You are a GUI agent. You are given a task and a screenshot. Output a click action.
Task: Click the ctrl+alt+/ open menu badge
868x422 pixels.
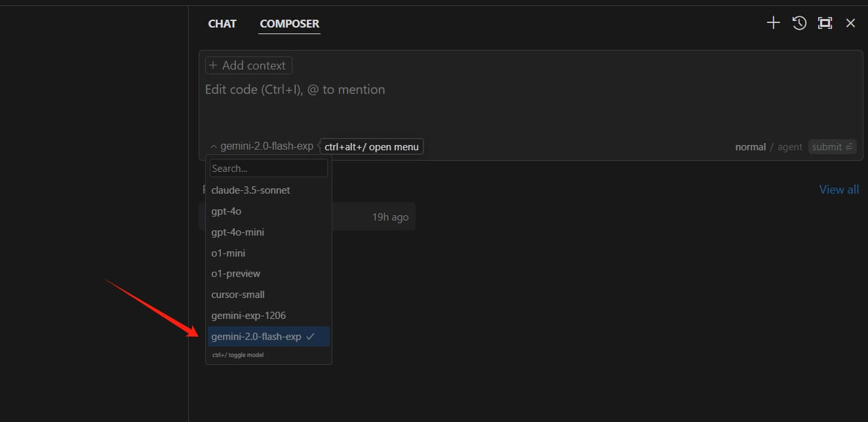pos(371,146)
